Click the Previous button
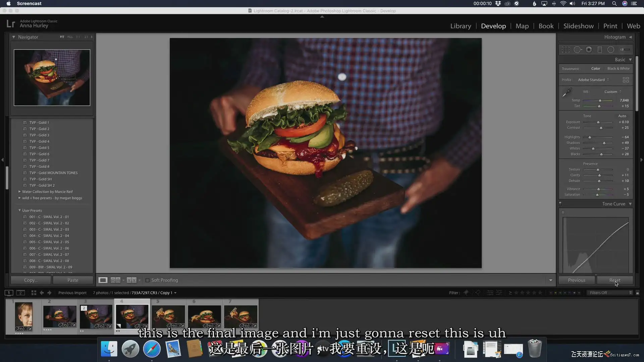 pyautogui.click(x=577, y=280)
